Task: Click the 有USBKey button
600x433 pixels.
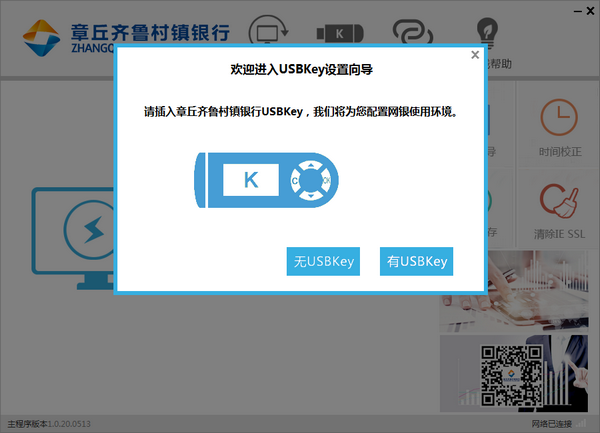Action: click(x=416, y=261)
